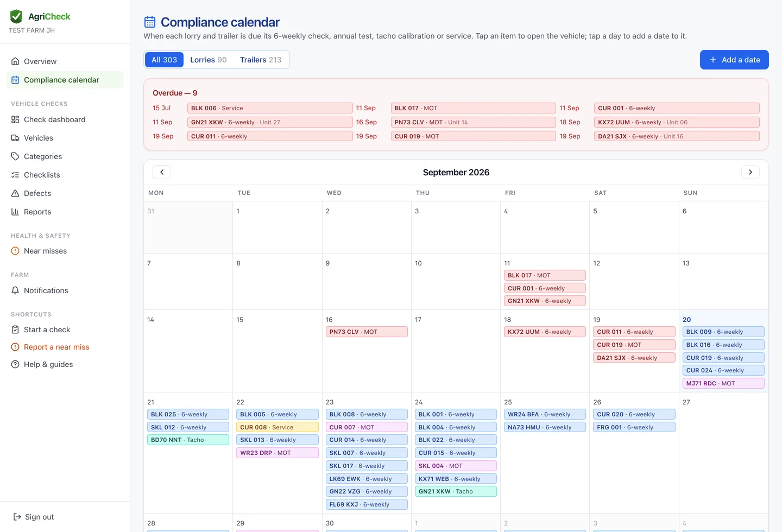Click the Add a date button
This screenshot has height=532, width=782.
734,60
